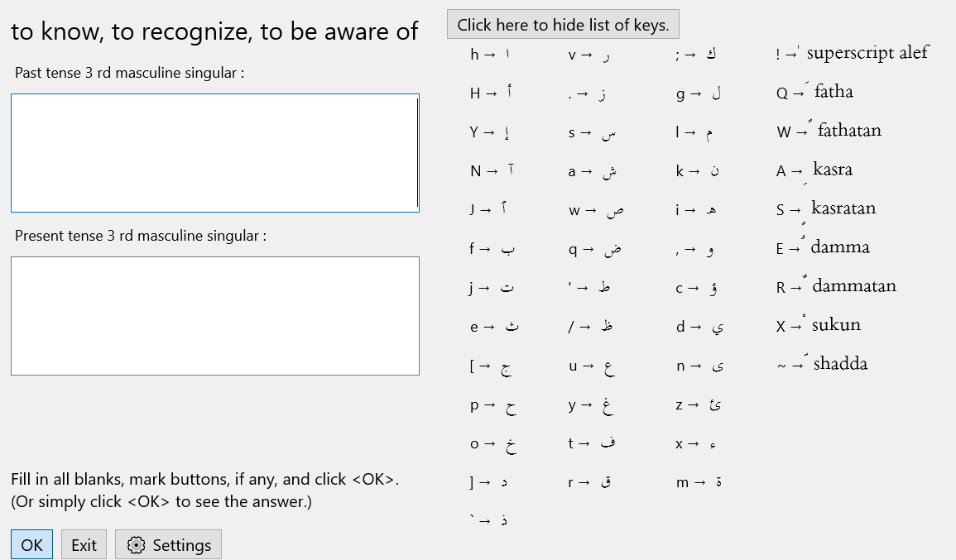Click the key mapping entry for 'h → ا'

tap(488, 55)
